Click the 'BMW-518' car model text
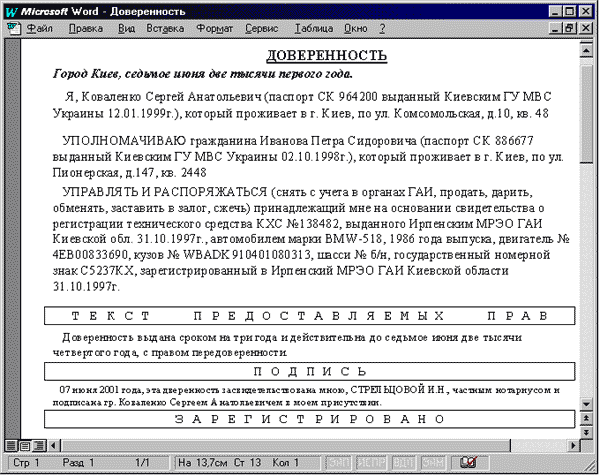The width and height of the screenshot is (600, 476). click(353, 239)
